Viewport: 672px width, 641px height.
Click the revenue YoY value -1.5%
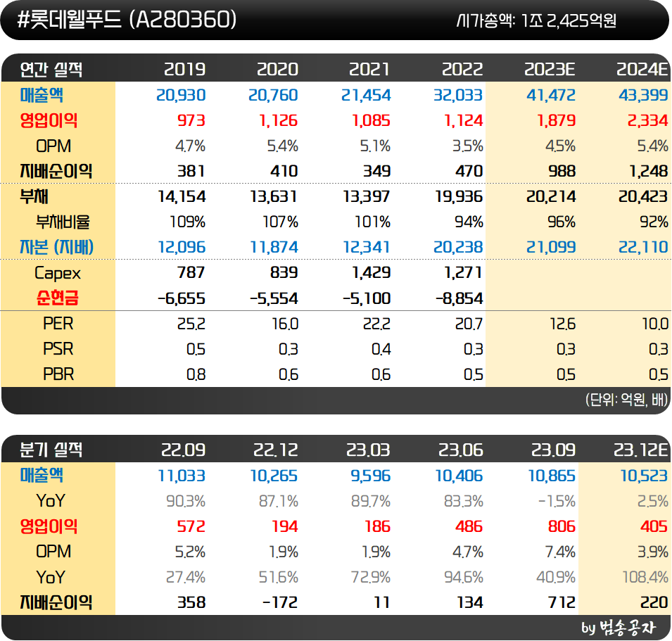click(x=557, y=501)
